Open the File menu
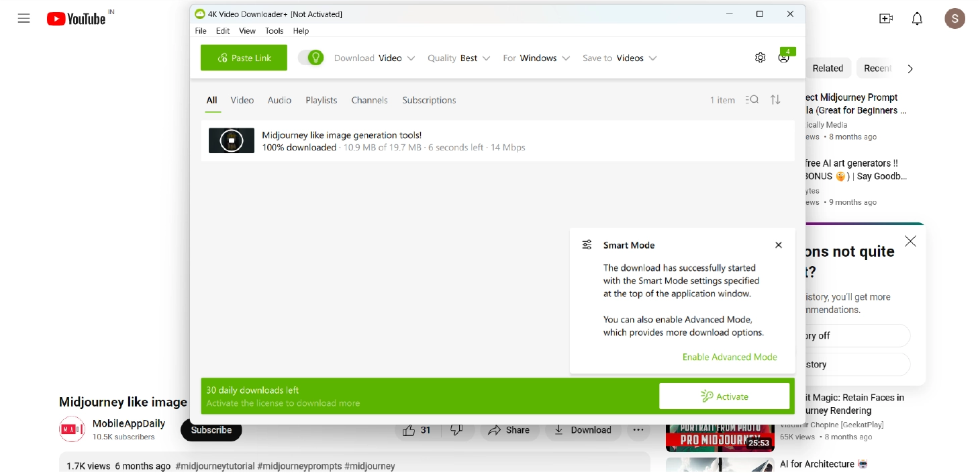Screen dimensions: 980x473 coord(201,31)
